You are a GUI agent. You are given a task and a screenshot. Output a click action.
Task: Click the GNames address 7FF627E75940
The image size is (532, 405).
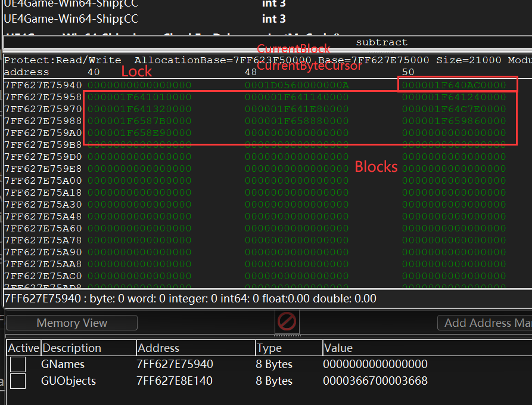[x=175, y=364]
